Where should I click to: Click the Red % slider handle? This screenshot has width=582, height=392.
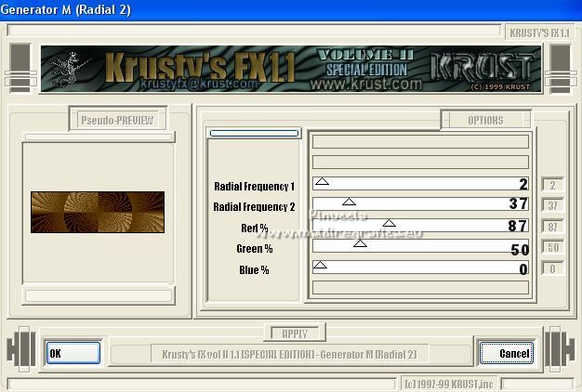pos(389,223)
